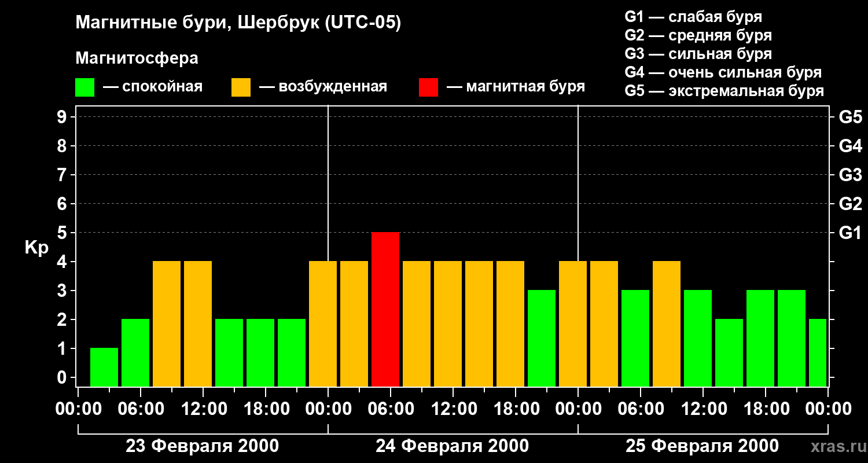This screenshot has height=463, width=868.
Task: Click the 'G1 — слабая буря' description
Action: (693, 17)
